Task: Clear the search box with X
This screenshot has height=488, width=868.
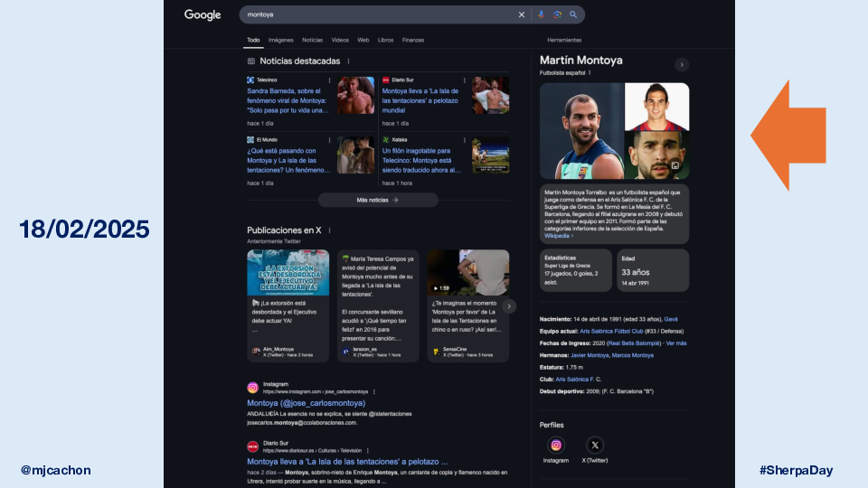Action: tap(522, 15)
